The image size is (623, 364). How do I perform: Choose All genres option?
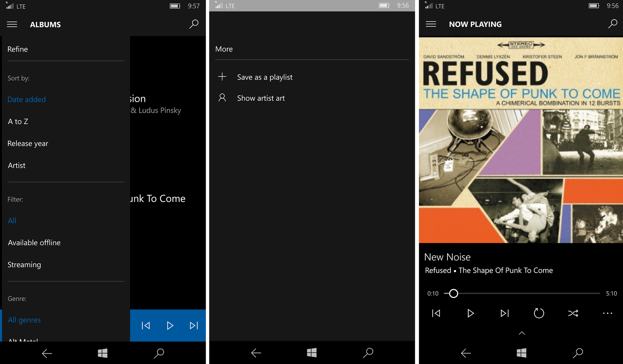[x=24, y=320]
